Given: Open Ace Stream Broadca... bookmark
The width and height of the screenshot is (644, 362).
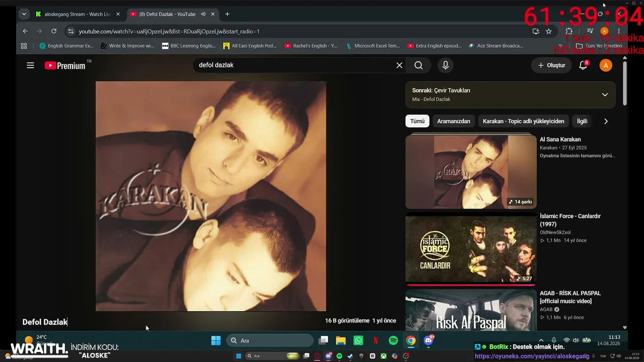Looking at the screenshot, I should [x=496, y=46].
